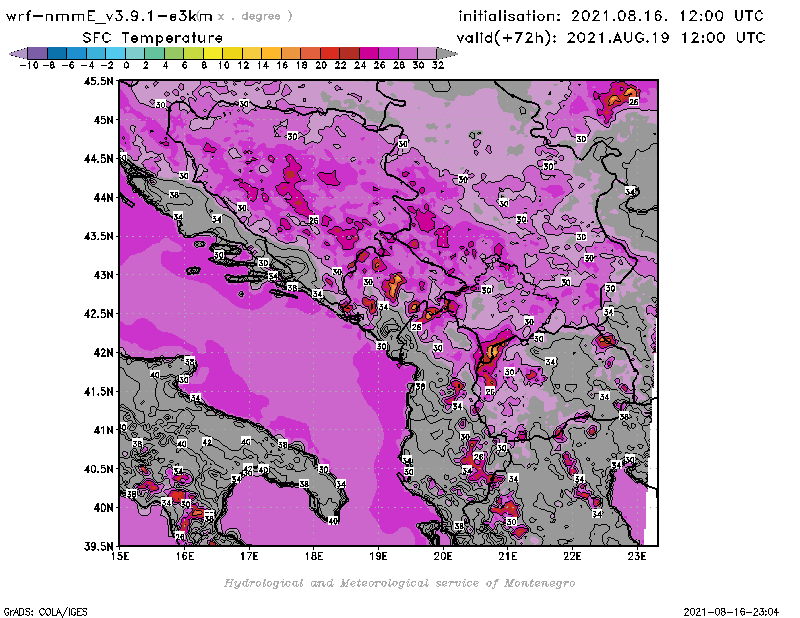This screenshot has width=800, height=618.
Task: Pick the red 20 to 22 legend swatch
Action: point(330,53)
